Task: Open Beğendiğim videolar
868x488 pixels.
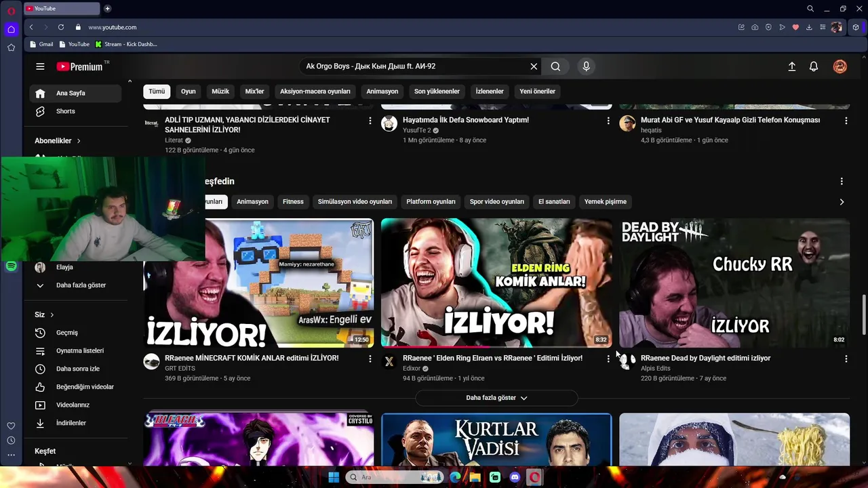Action: 75,387
